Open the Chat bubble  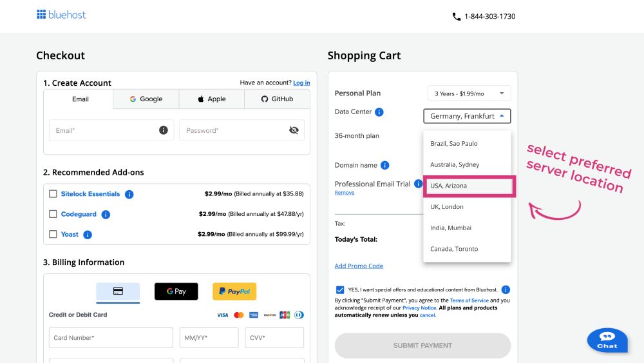click(x=607, y=340)
